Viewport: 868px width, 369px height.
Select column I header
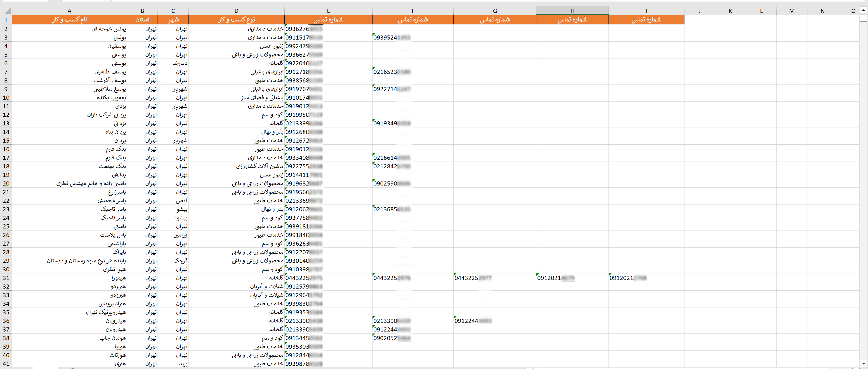pyautogui.click(x=646, y=11)
